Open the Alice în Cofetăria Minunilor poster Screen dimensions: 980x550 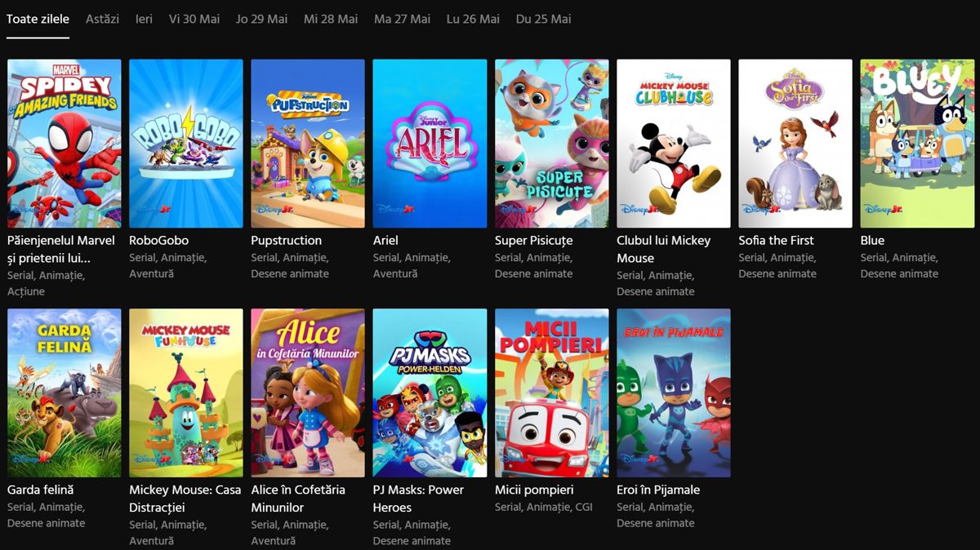pyautogui.click(x=308, y=393)
